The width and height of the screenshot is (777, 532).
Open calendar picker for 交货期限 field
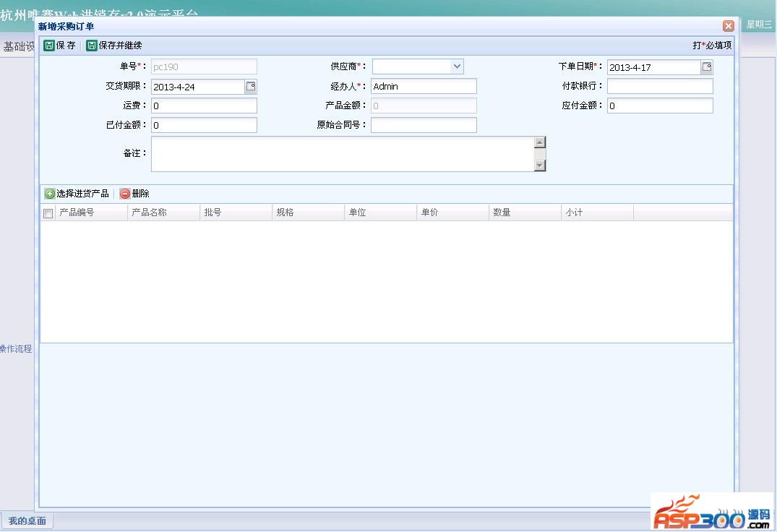[x=251, y=87]
